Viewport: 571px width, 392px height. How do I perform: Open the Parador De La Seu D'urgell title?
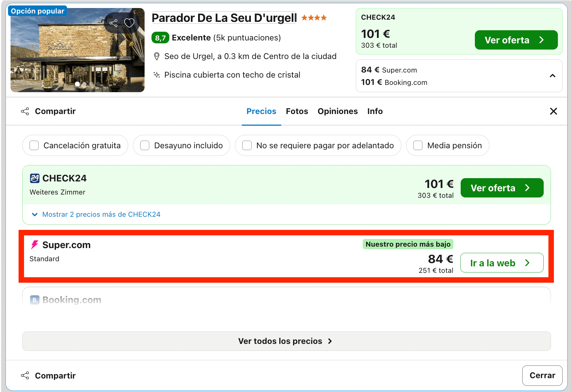(x=224, y=18)
